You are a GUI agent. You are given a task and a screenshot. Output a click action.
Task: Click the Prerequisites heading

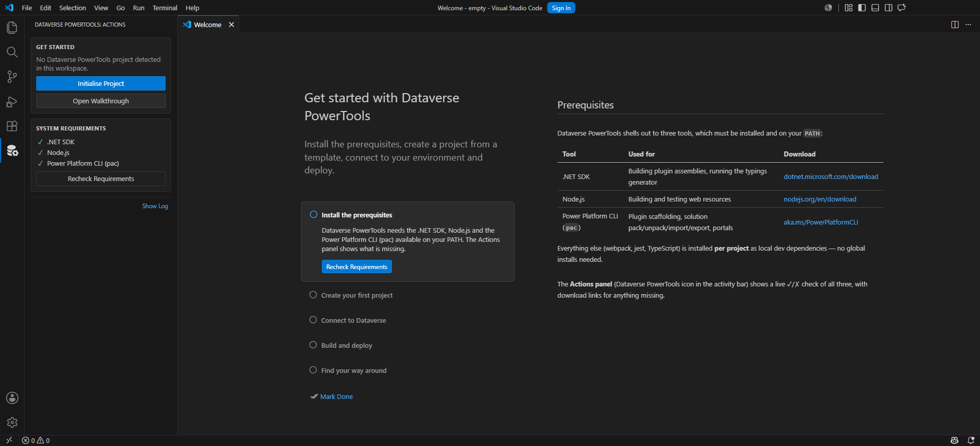point(586,105)
